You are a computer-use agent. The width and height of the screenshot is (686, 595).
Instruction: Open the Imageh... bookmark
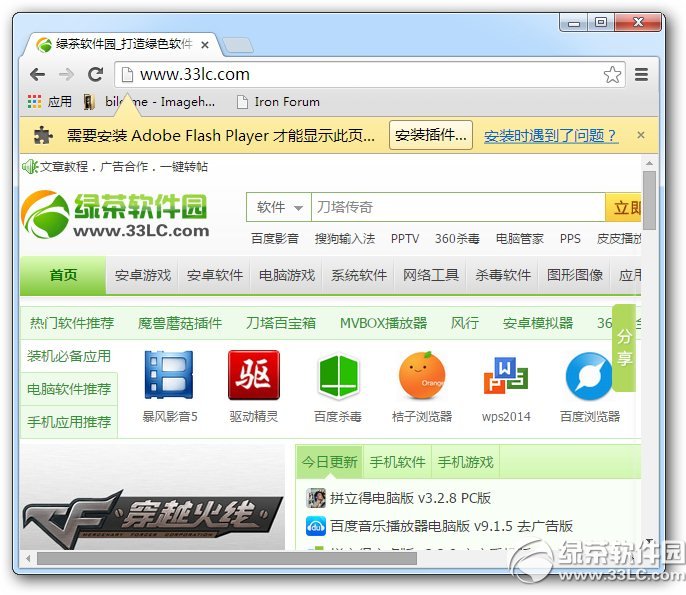(149, 102)
